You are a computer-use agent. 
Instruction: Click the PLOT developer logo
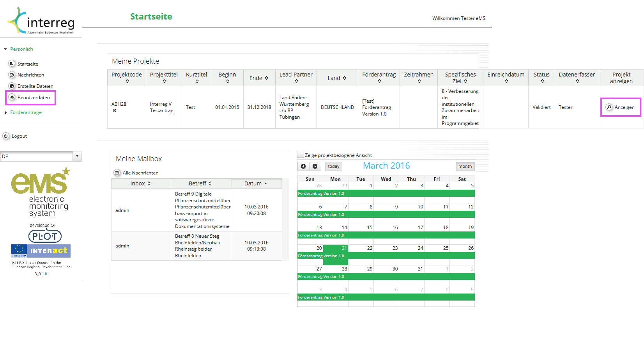pyautogui.click(x=45, y=236)
